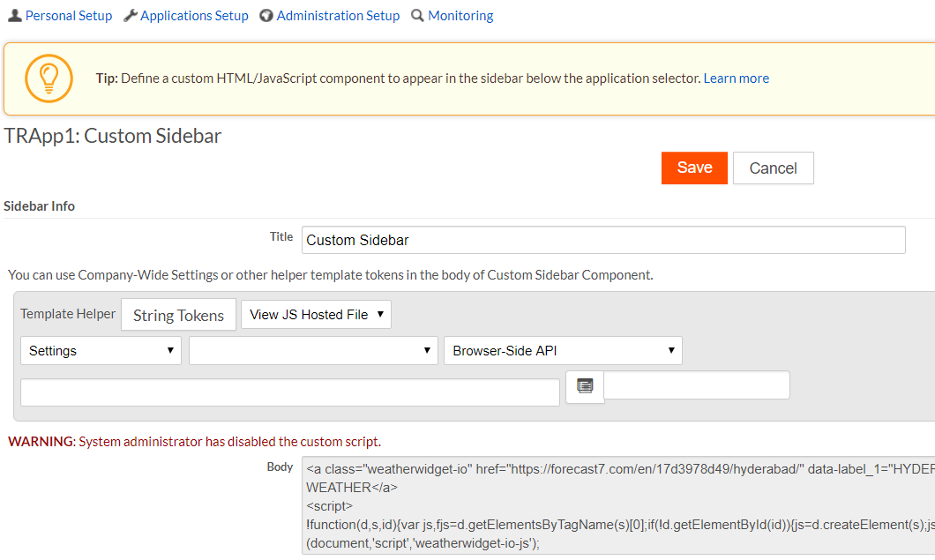
Task: Go to Administration Setup
Action: (338, 16)
